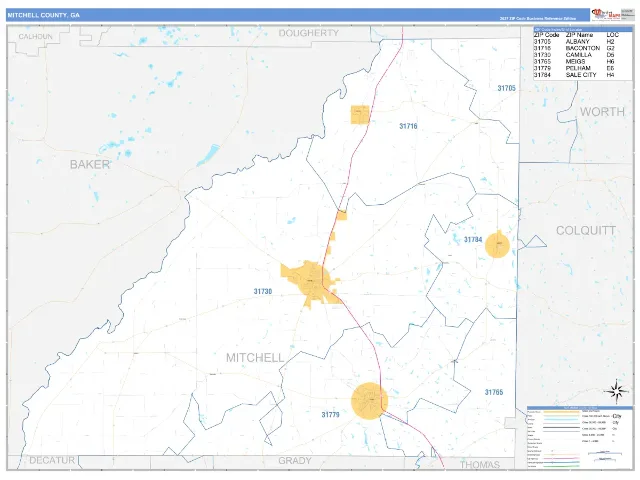Viewport: 640px width, 480px height.
Task: Click the GRADY county label
Action: 295,461
